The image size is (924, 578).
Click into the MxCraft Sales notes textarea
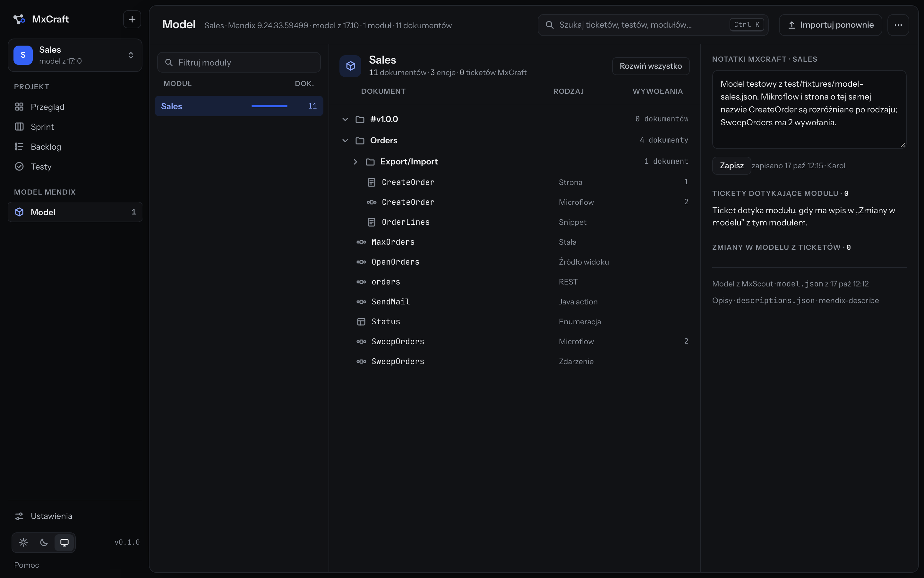[x=809, y=109]
